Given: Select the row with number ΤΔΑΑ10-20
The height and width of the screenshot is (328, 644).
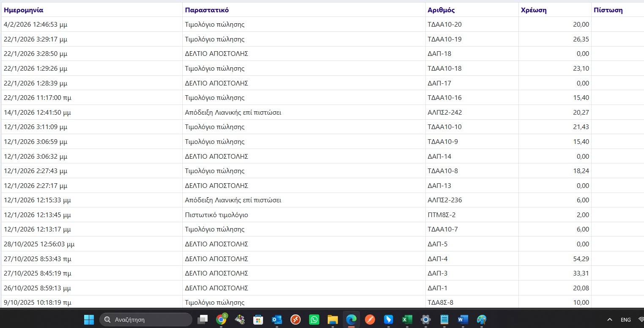Looking at the screenshot, I should click(x=322, y=25).
